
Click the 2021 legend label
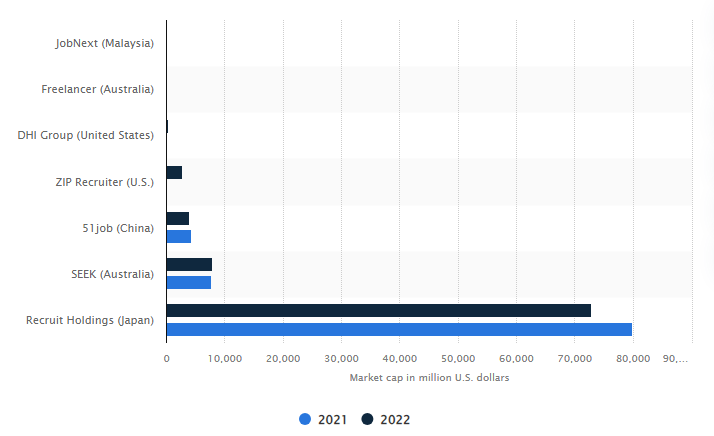tap(332, 420)
